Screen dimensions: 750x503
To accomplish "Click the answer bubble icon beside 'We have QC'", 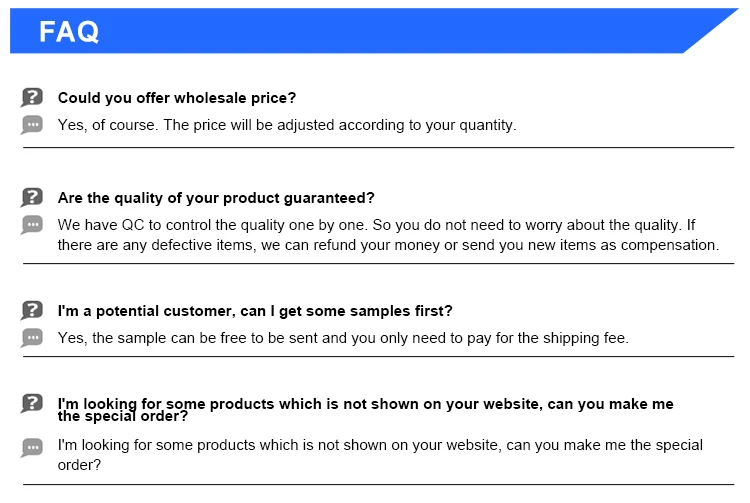I will 32,225.
